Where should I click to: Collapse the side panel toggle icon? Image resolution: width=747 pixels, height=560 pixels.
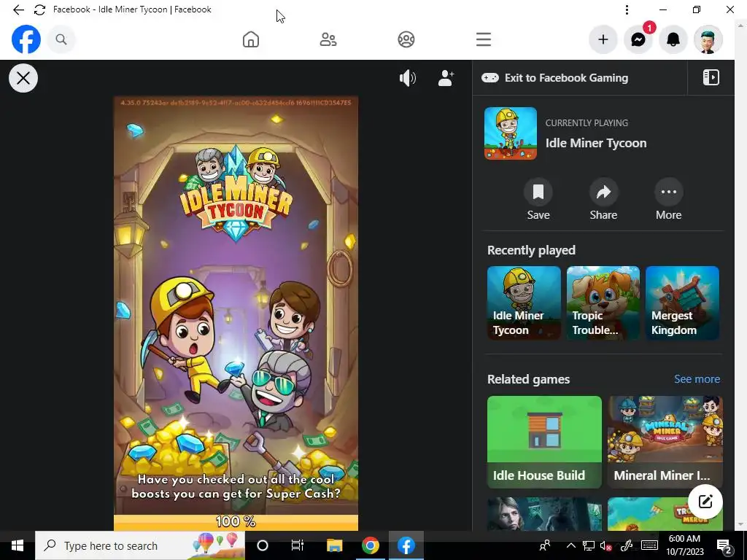(x=711, y=77)
